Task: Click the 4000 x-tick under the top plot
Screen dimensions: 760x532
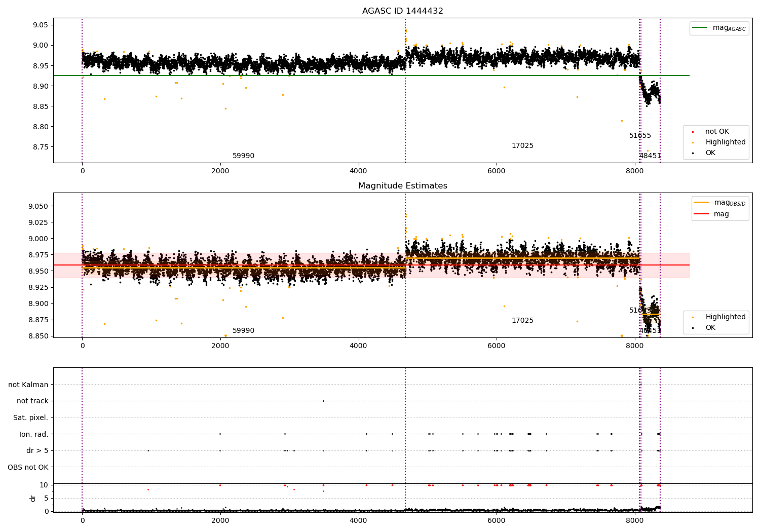Action: [x=359, y=171]
